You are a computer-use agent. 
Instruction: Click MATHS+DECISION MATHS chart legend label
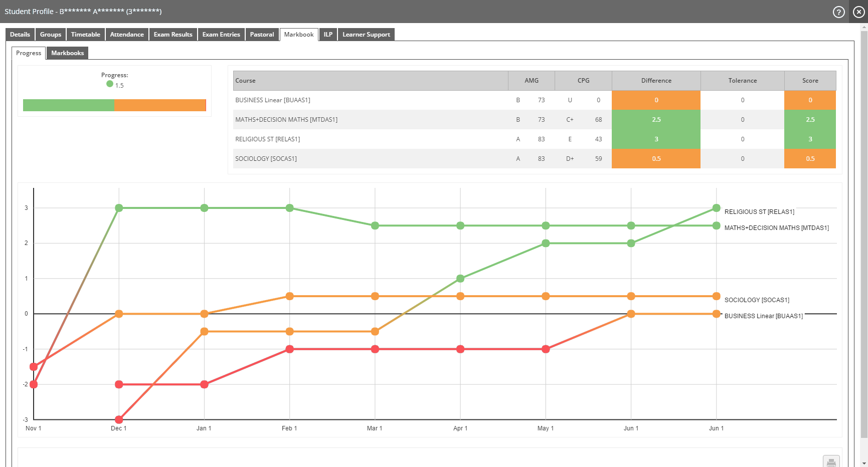coord(776,228)
